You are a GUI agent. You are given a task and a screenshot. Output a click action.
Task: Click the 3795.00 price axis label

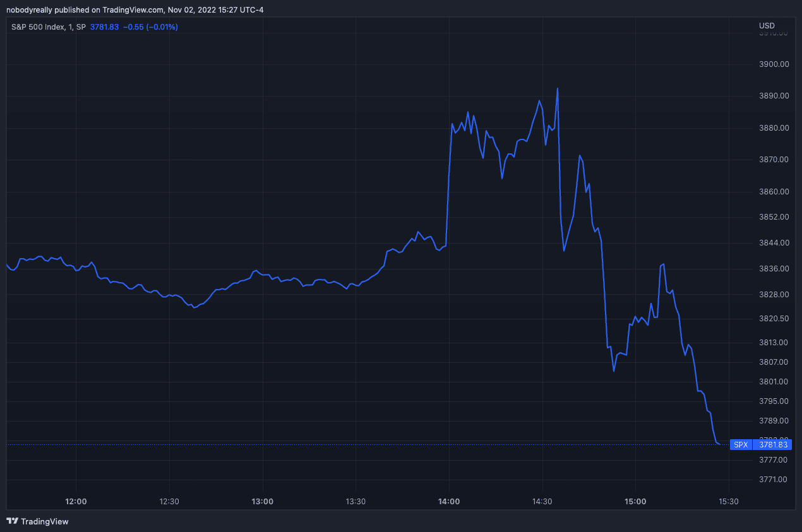point(774,401)
